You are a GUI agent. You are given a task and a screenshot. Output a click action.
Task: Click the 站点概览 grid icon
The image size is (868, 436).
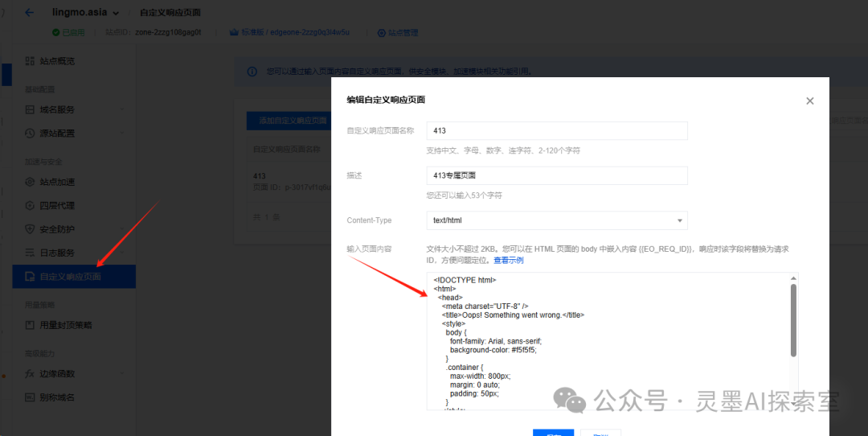click(30, 61)
